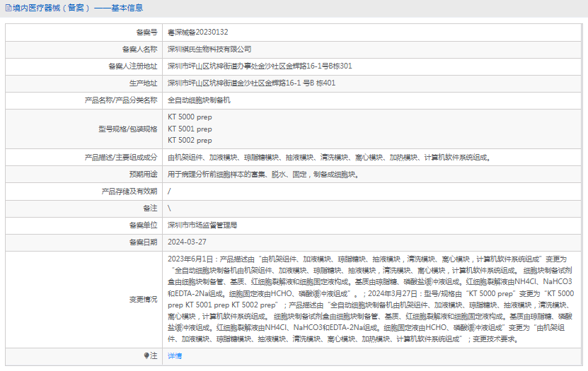
Task: Select filing number 粤深械备20230132
Action: pos(197,33)
